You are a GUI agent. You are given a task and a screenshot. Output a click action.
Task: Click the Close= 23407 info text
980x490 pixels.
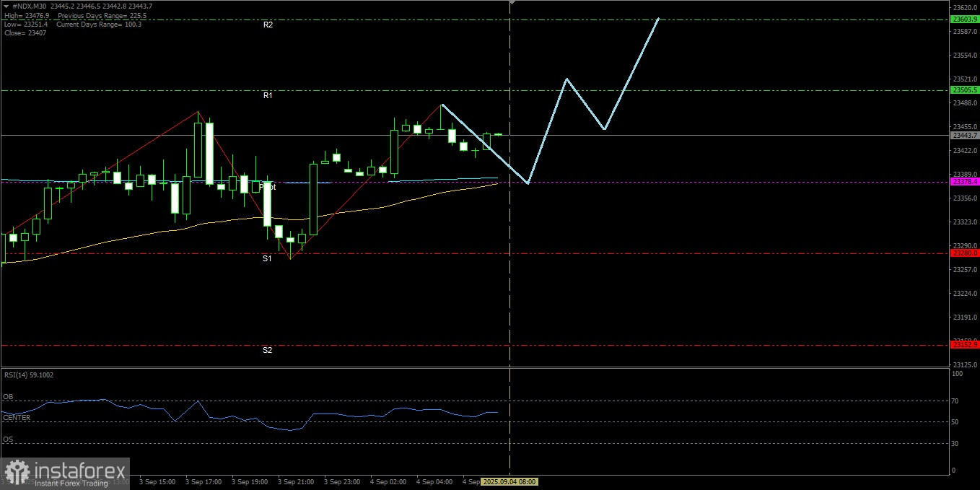(x=25, y=32)
